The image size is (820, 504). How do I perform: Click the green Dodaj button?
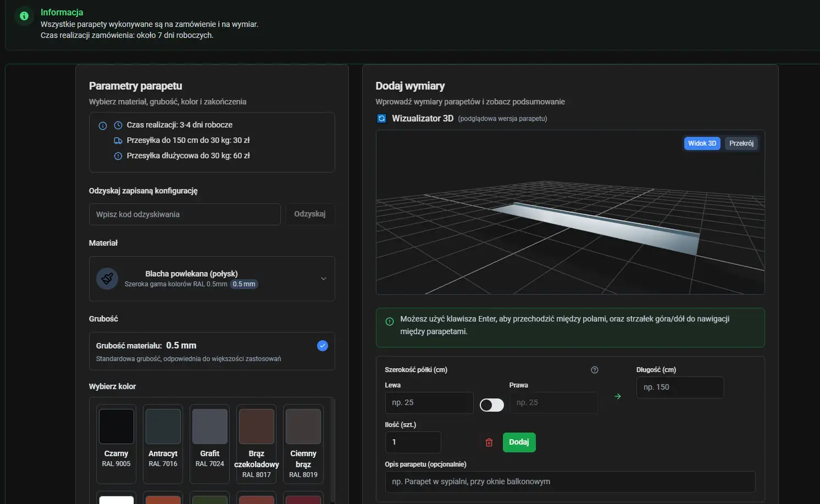pyautogui.click(x=519, y=442)
